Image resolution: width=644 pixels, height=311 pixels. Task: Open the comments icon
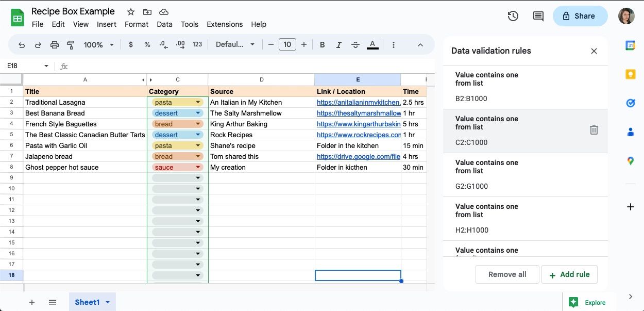pyautogui.click(x=538, y=16)
